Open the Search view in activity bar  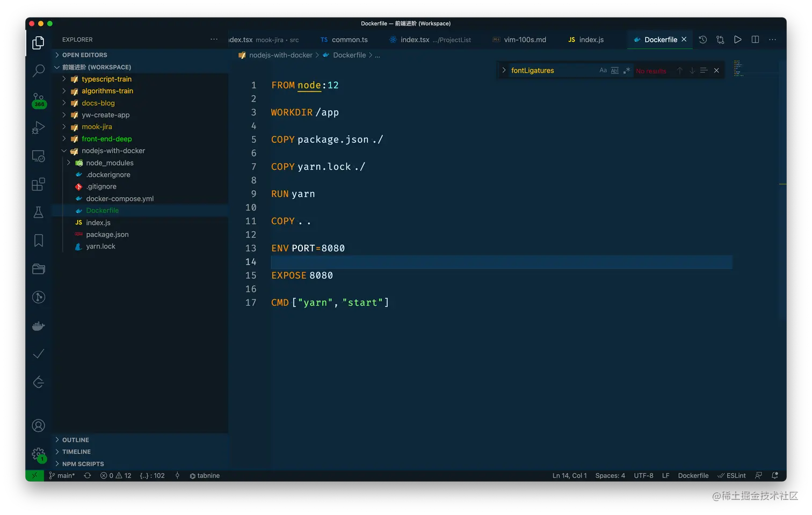(x=38, y=70)
